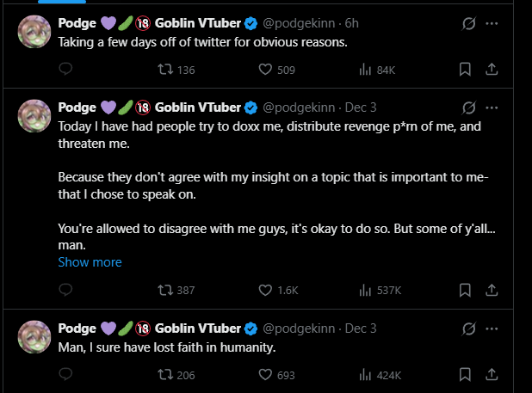Open more options on "lost faith" tweet

click(493, 329)
